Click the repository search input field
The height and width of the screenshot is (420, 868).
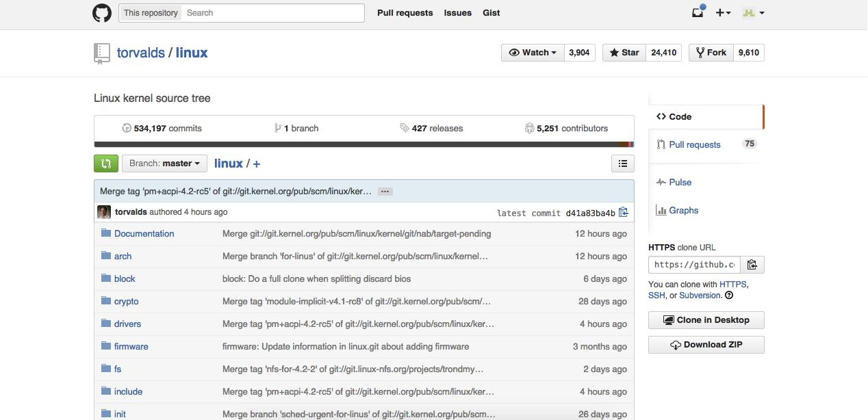(x=273, y=13)
